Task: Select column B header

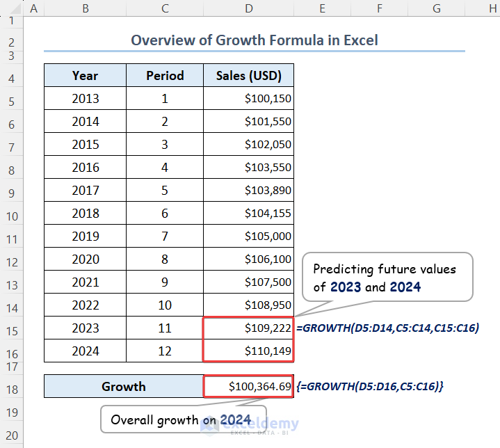Action: tap(85, 8)
